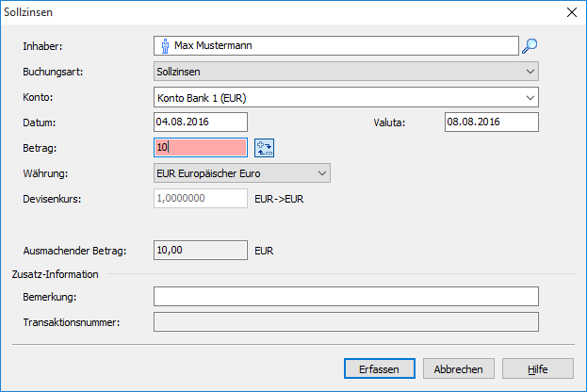Expand the Währung dropdown showing EUR Europäischer Euro
Screen dimensions: 587x392
click(x=241, y=173)
